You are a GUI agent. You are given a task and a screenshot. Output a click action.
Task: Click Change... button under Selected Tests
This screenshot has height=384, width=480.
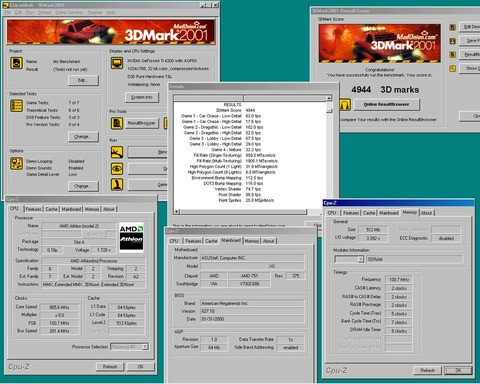83,137
